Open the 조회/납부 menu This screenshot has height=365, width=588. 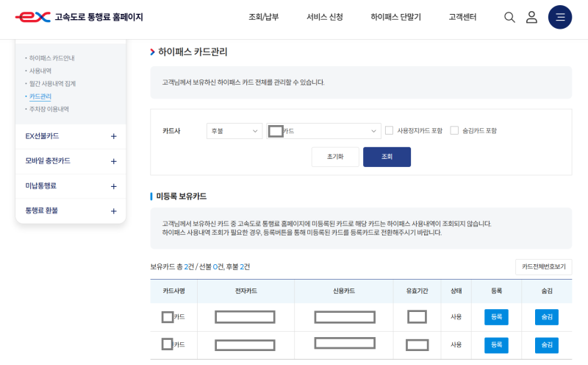(264, 17)
